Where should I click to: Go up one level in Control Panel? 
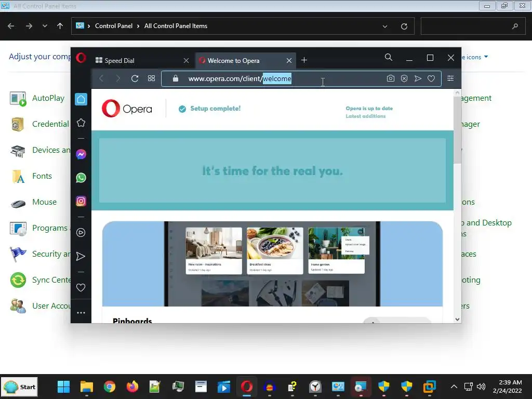pos(60,26)
